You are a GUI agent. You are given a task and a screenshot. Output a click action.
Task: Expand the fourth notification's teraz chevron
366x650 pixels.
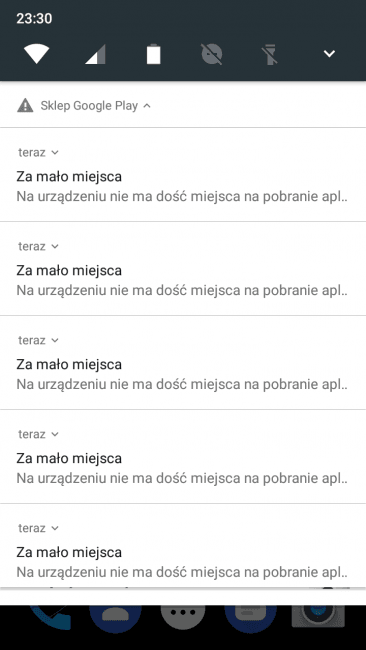(x=55, y=434)
